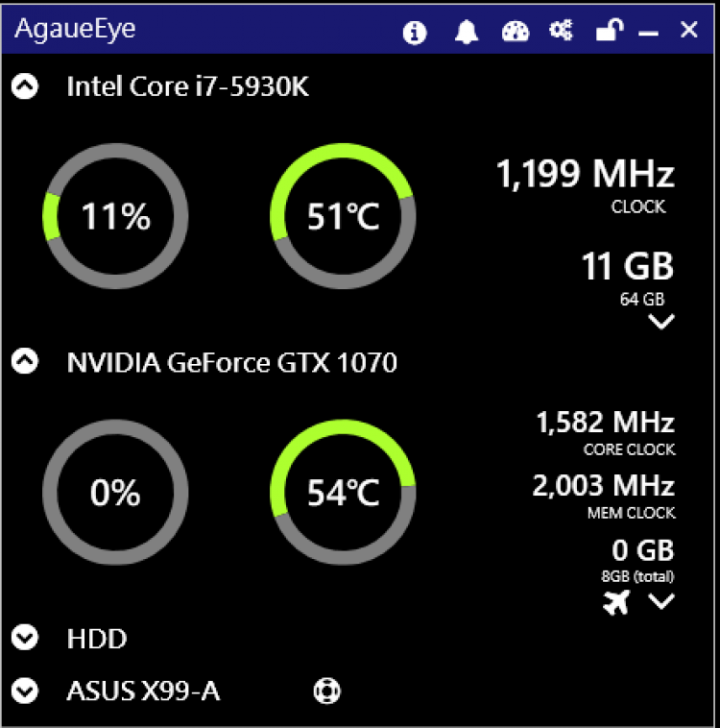Expand the ASUS X99-A section
The image size is (720, 728).
[x=26, y=691]
